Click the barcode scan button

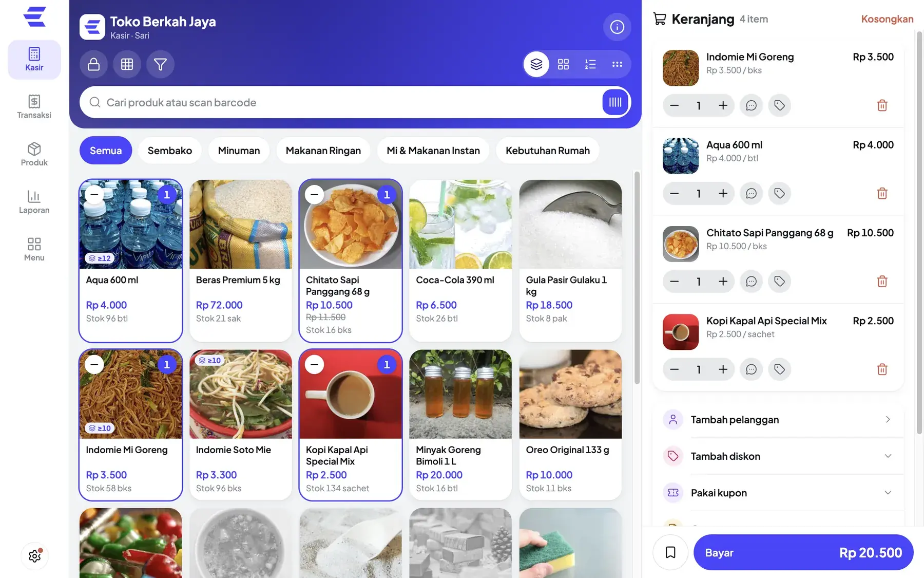(615, 102)
